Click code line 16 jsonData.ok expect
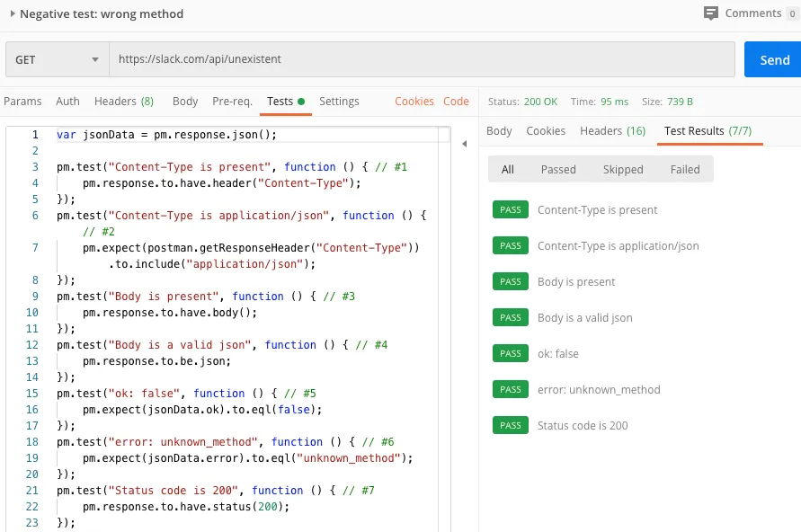Screen dimensions: 801x532 (202, 410)
